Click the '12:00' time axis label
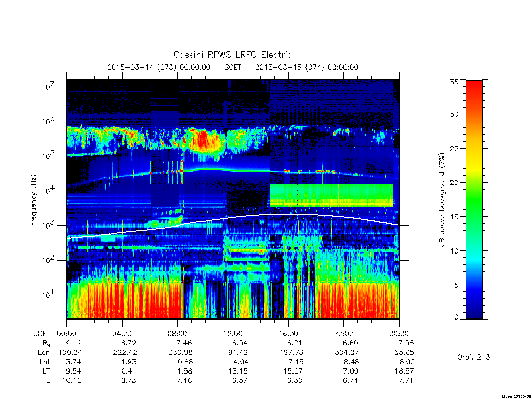The width and height of the screenshot is (532, 399). [233, 334]
